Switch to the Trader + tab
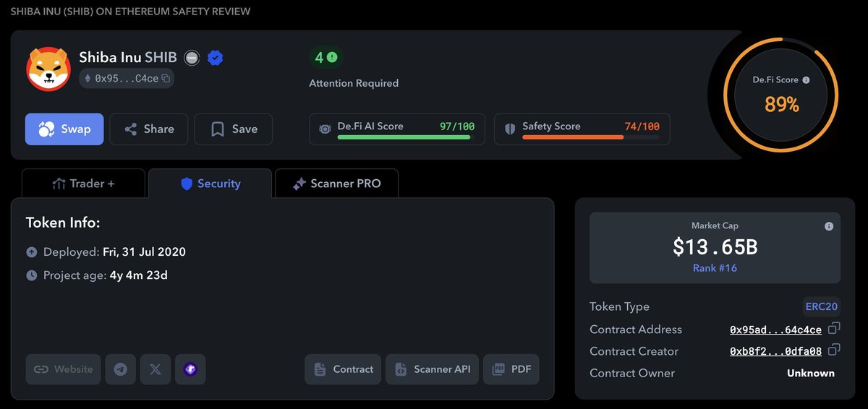 tap(84, 184)
